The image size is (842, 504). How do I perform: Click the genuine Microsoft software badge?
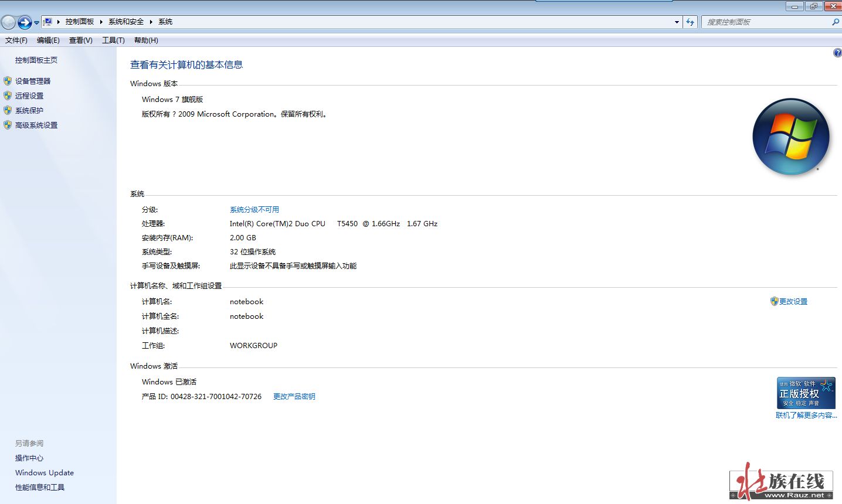point(806,393)
